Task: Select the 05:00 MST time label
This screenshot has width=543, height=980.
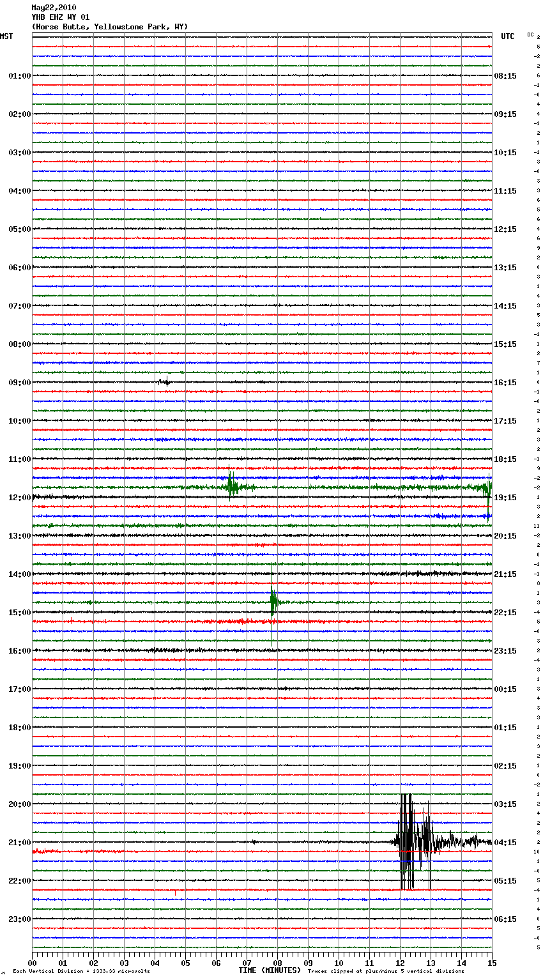Action: click(x=20, y=229)
